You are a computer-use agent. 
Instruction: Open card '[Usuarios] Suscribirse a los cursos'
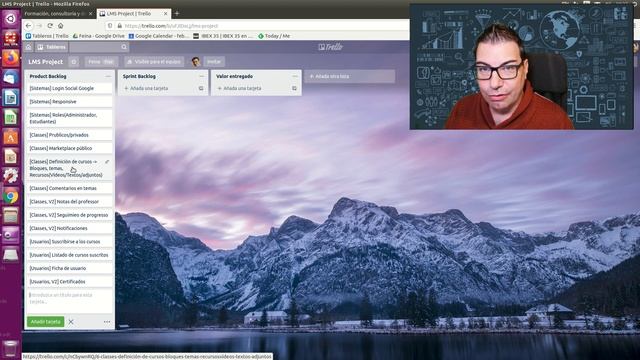coord(69,242)
